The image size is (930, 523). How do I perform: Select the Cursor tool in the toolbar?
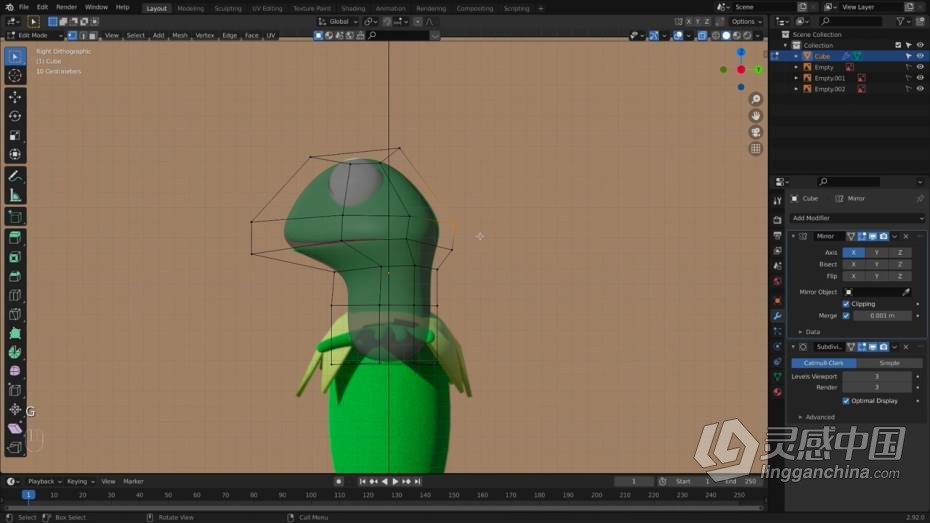point(15,75)
